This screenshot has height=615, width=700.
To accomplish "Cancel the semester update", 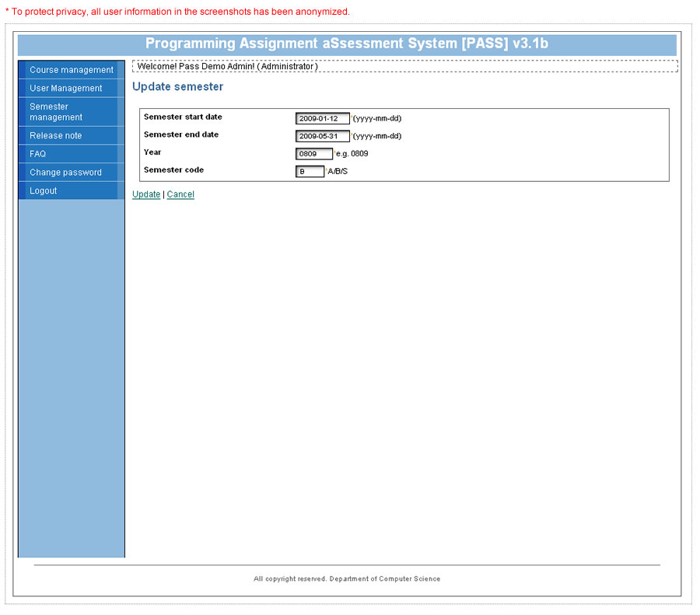I will pos(180,194).
